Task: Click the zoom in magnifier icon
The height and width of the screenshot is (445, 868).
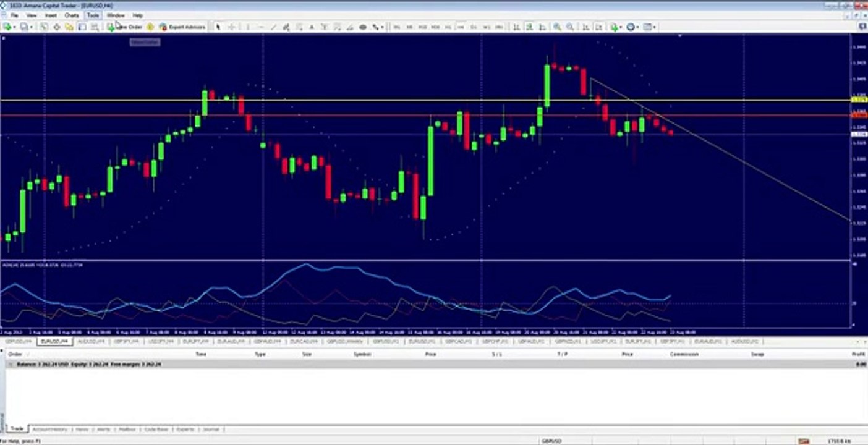Action: [557, 27]
